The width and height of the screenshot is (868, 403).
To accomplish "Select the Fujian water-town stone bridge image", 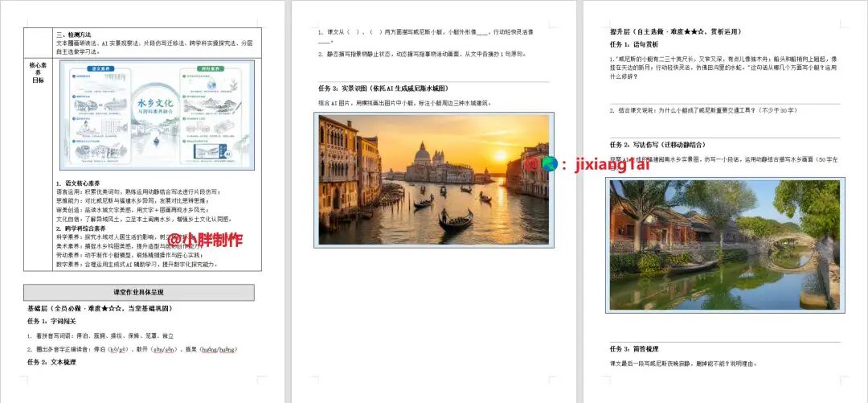I will point(725,245).
